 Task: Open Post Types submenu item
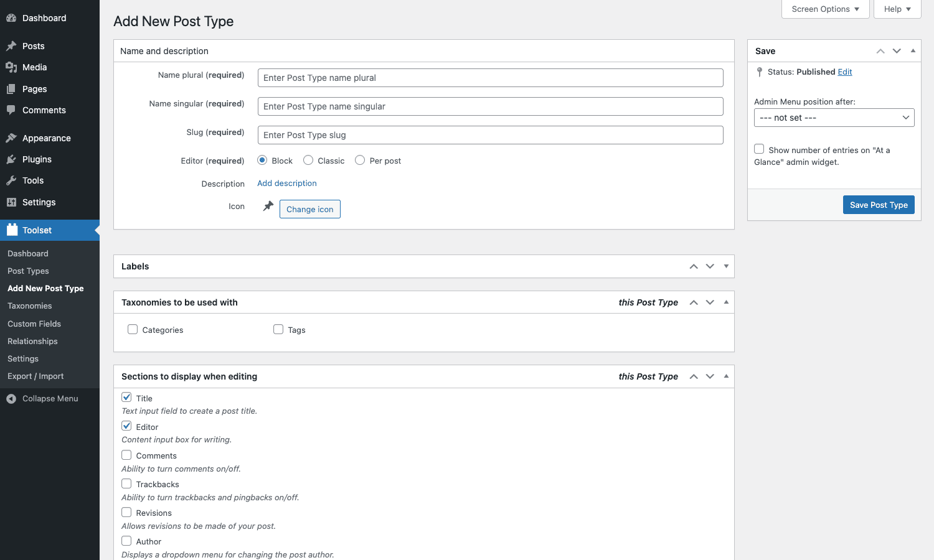28,271
